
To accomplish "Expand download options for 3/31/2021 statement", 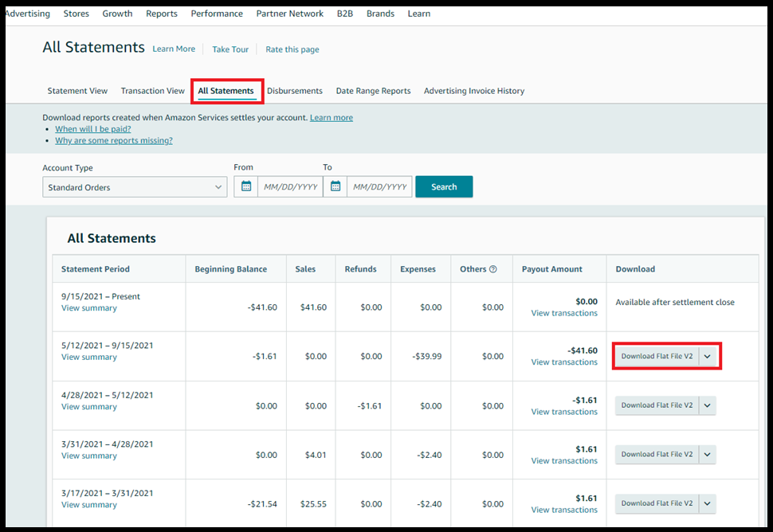I will (x=708, y=455).
